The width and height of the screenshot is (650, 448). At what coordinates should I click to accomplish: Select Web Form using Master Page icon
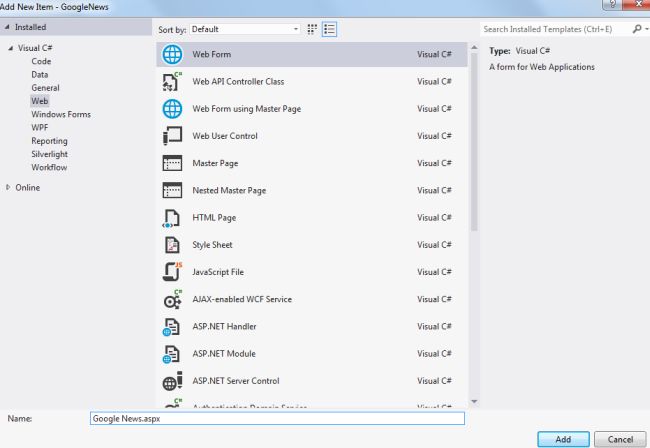pos(172,109)
